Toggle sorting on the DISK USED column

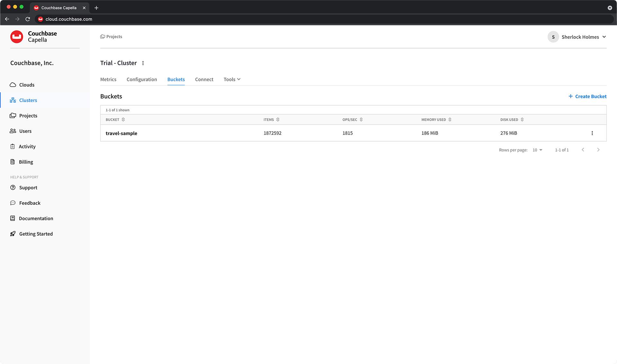[522, 119]
